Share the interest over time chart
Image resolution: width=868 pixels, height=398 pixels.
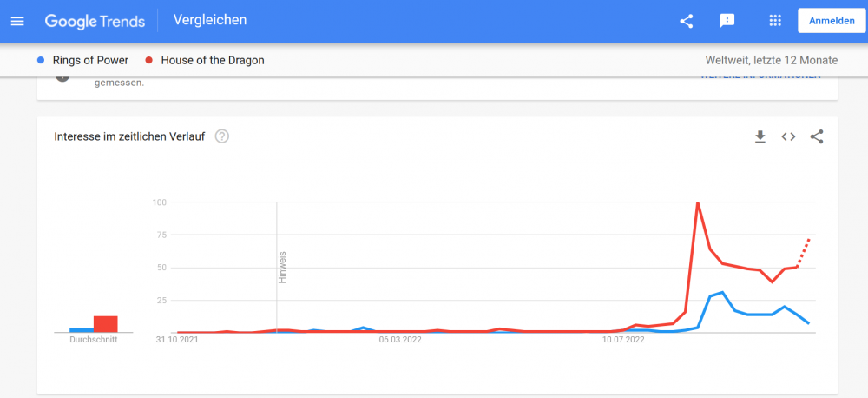[x=816, y=136]
